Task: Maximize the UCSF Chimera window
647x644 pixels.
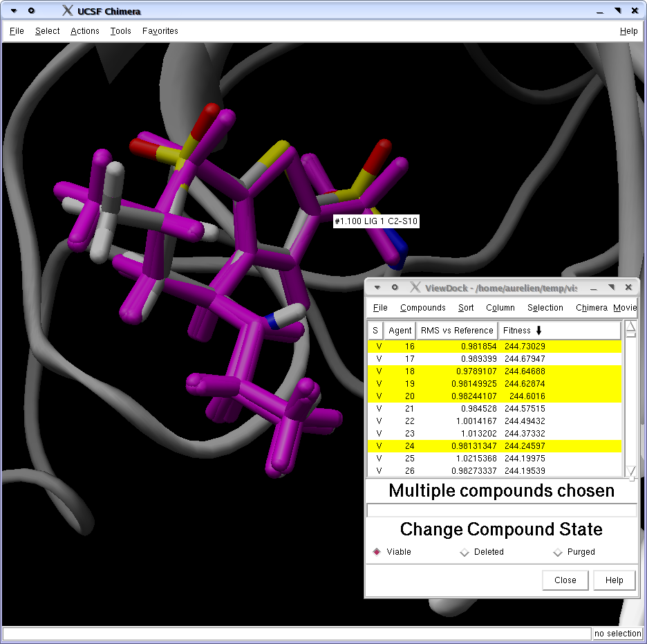Action: [x=618, y=11]
